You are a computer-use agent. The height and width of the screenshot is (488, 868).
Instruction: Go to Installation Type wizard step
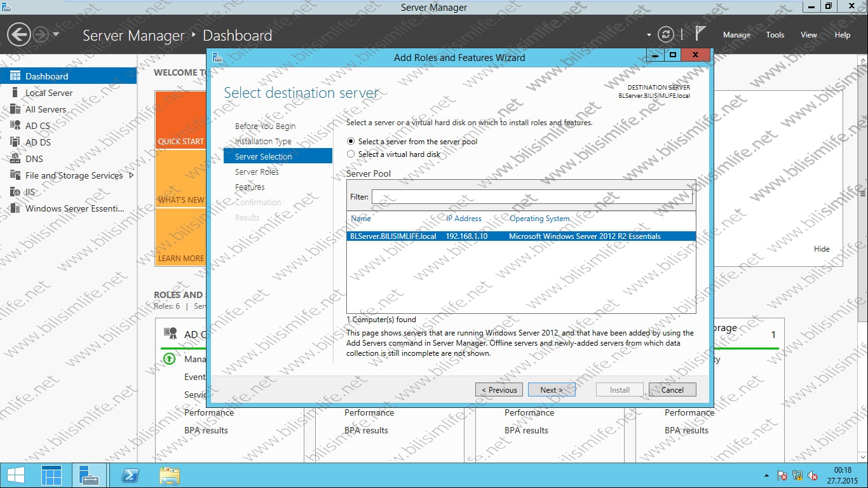(263, 142)
